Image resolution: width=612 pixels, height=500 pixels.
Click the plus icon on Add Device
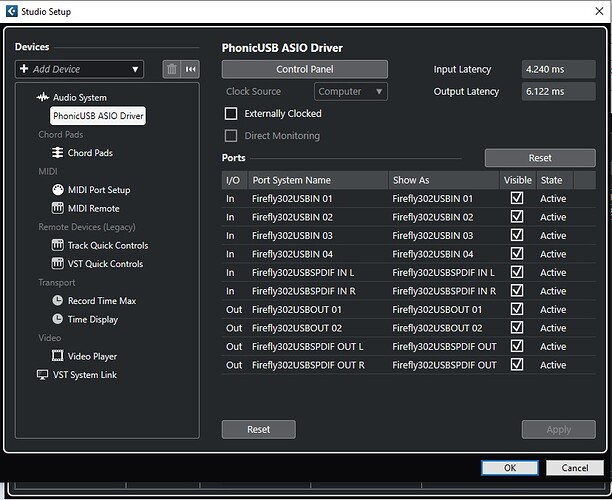coord(24,69)
